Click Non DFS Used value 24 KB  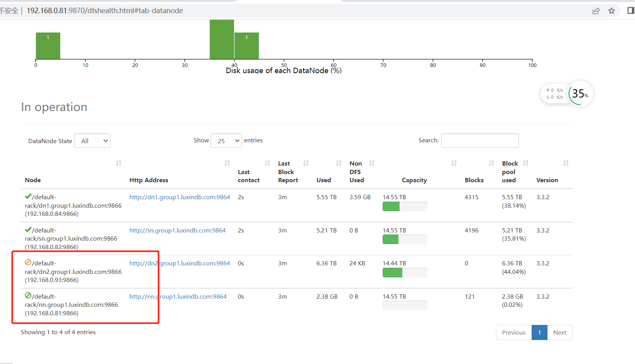pyautogui.click(x=357, y=263)
